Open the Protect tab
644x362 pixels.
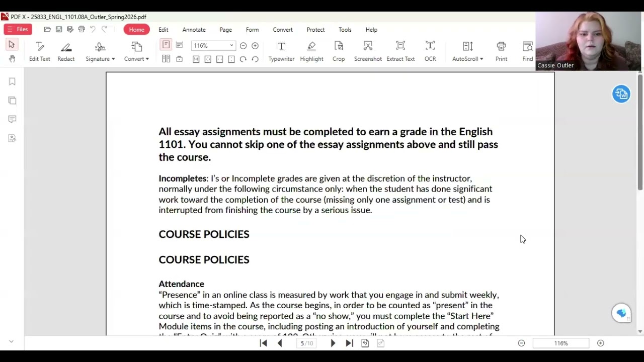pos(315,30)
